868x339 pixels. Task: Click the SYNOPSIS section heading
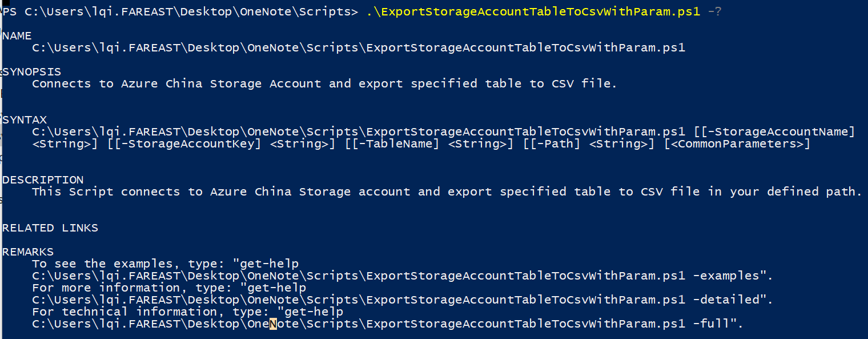click(x=32, y=72)
